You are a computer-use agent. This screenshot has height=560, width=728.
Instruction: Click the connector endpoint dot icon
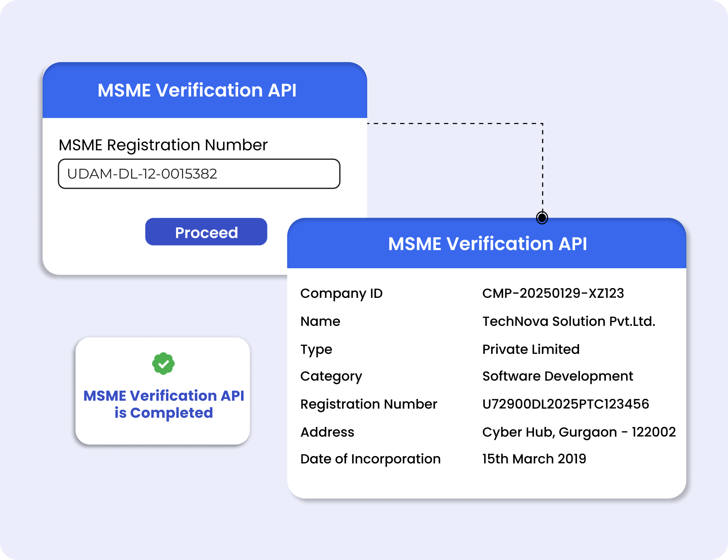coord(542,218)
